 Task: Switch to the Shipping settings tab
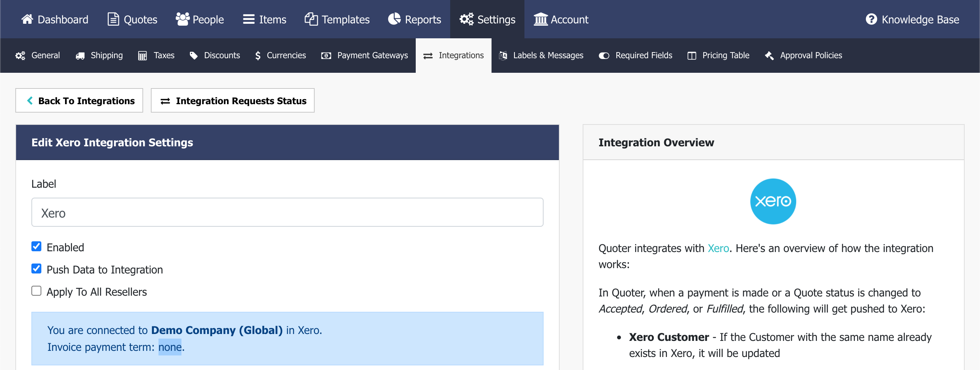[x=99, y=56]
